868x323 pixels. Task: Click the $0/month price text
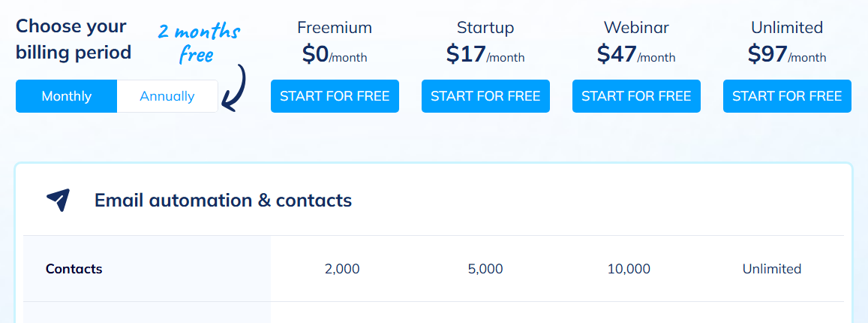(x=335, y=54)
